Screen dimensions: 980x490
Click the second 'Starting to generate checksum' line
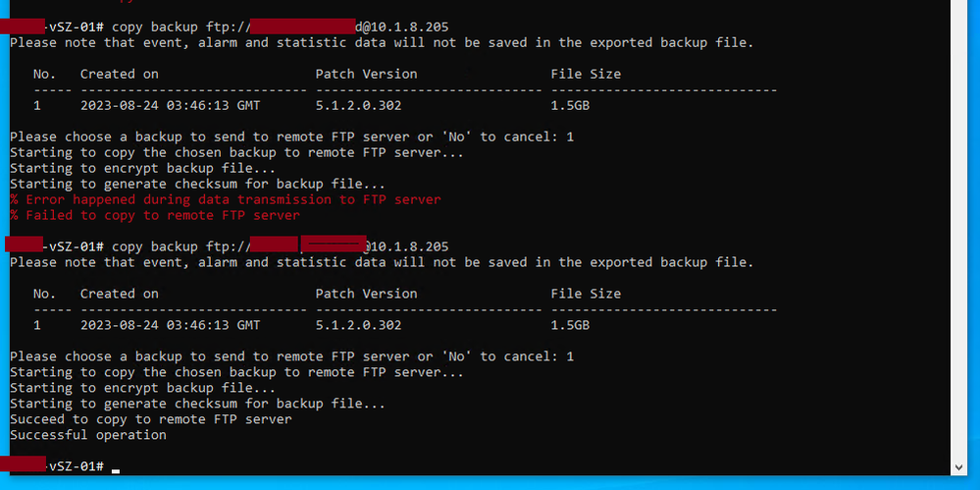pos(197,404)
